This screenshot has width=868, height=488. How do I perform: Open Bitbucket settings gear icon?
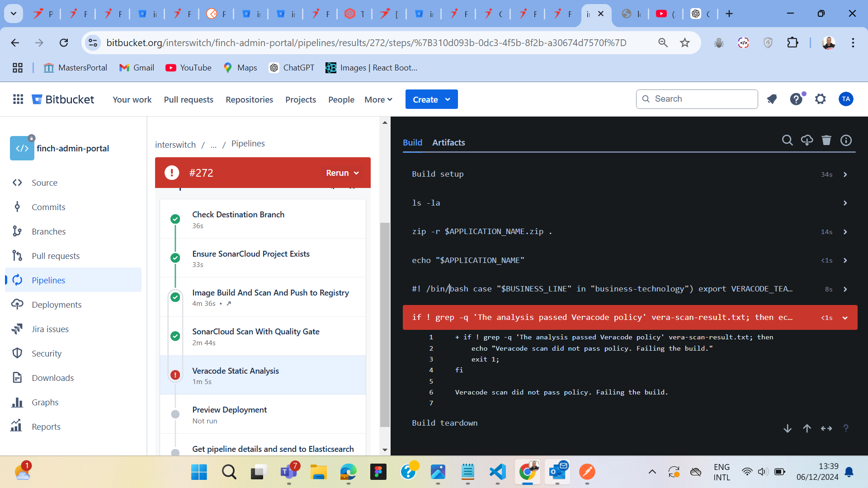click(x=820, y=99)
